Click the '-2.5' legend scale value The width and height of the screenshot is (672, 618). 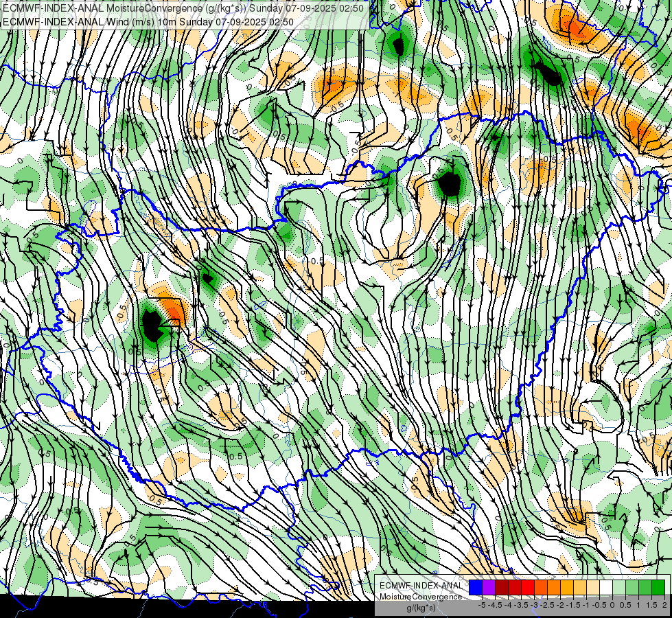548,605
